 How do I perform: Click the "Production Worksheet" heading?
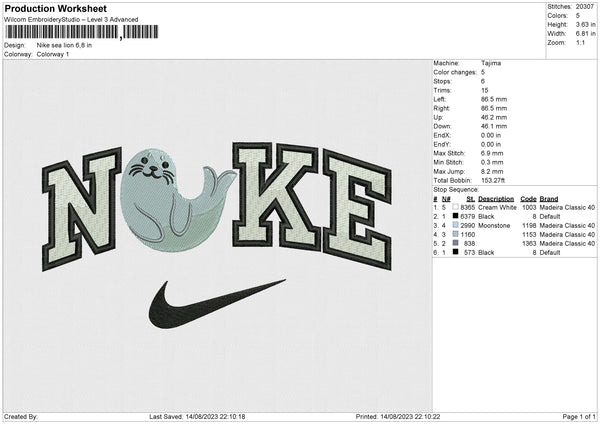tap(55, 8)
